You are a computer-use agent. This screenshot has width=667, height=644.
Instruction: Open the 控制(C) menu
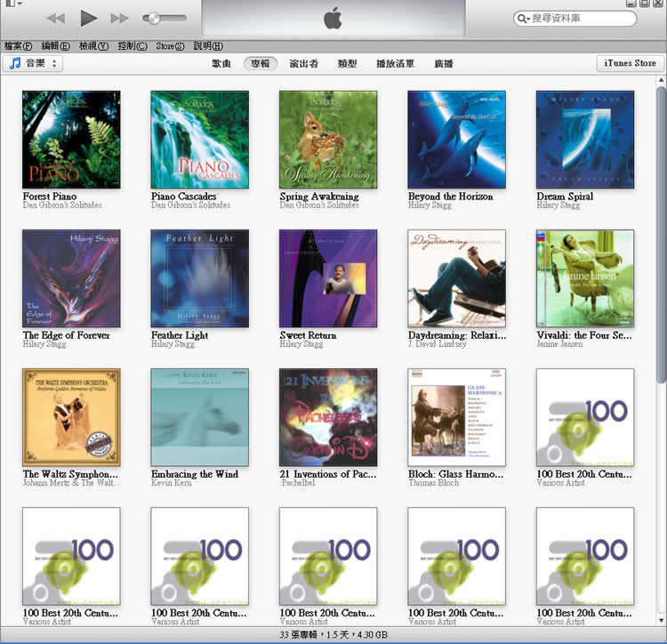133,46
